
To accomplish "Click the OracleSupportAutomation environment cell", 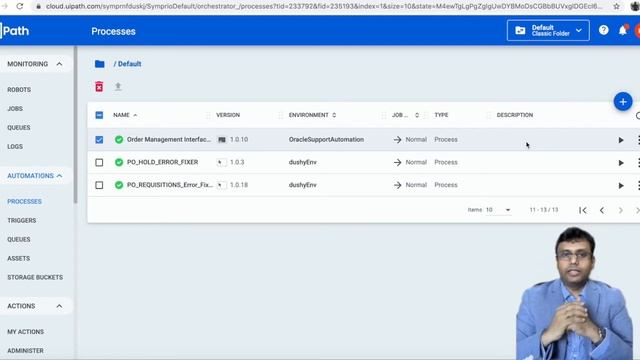I will point(326,140).
